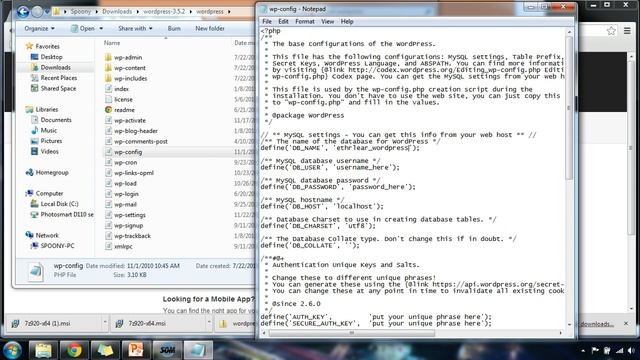
Task: Select the wp-content folder icon
Action: 108,68
